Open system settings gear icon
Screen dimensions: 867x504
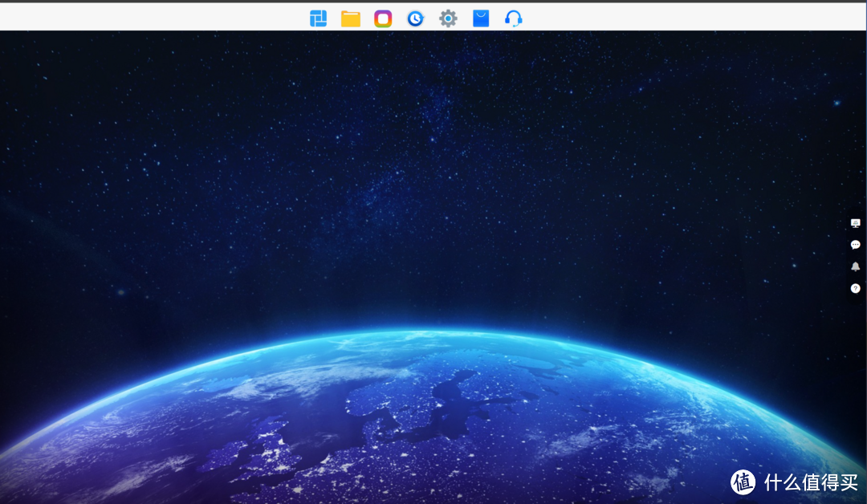448,18
